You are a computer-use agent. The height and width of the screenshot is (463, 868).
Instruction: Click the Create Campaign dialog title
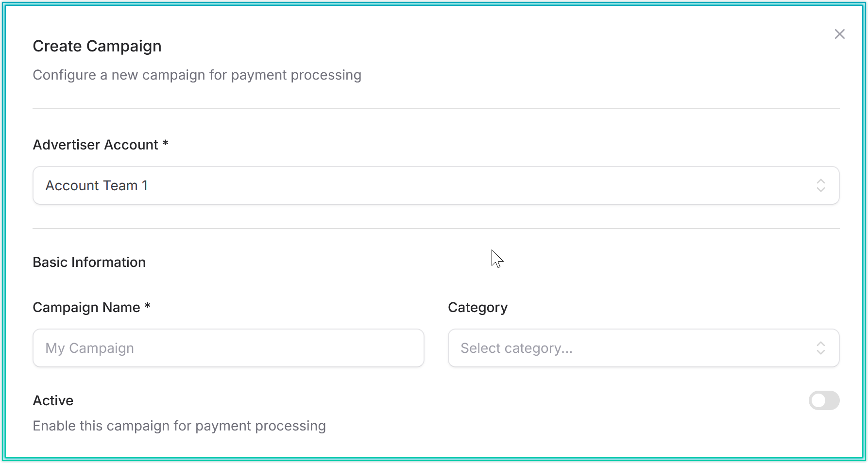point(97,46)
